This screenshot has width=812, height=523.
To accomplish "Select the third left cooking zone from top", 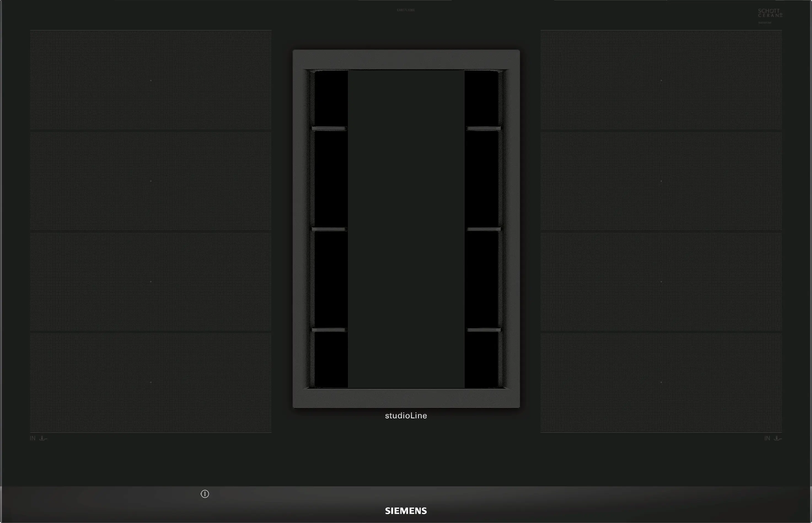I will point(151,282).
